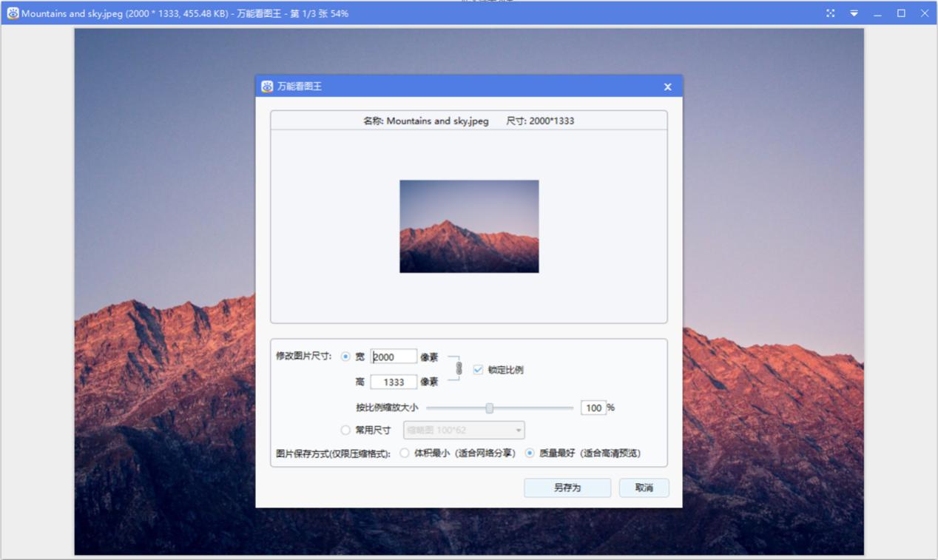Maximize the main viewer window
This screenshot has width=938, height=560.
901,13
